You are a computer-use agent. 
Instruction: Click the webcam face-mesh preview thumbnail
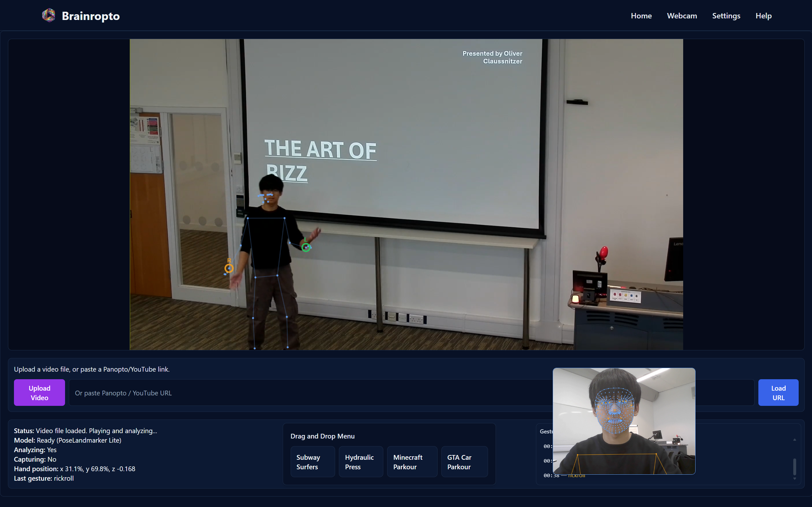(x=624, y=421)
